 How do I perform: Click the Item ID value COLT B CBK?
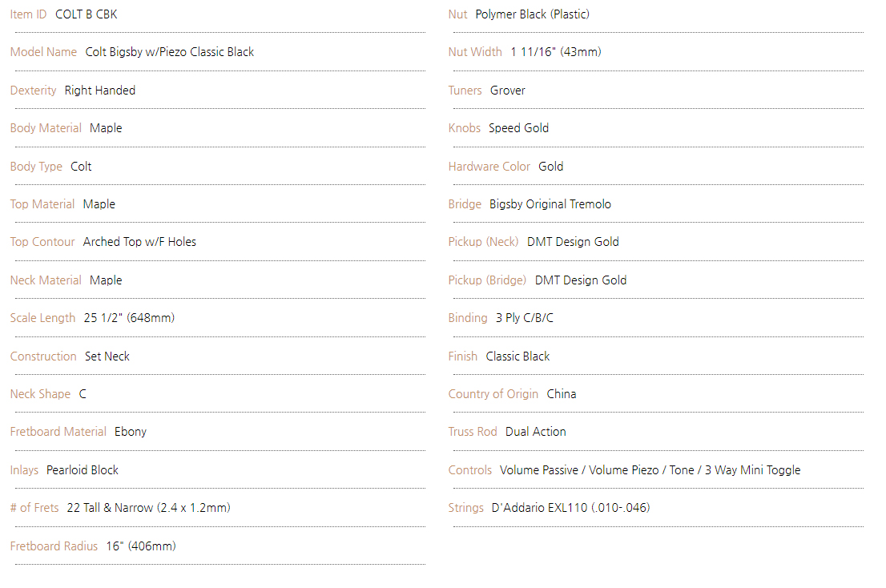[86, 14]
